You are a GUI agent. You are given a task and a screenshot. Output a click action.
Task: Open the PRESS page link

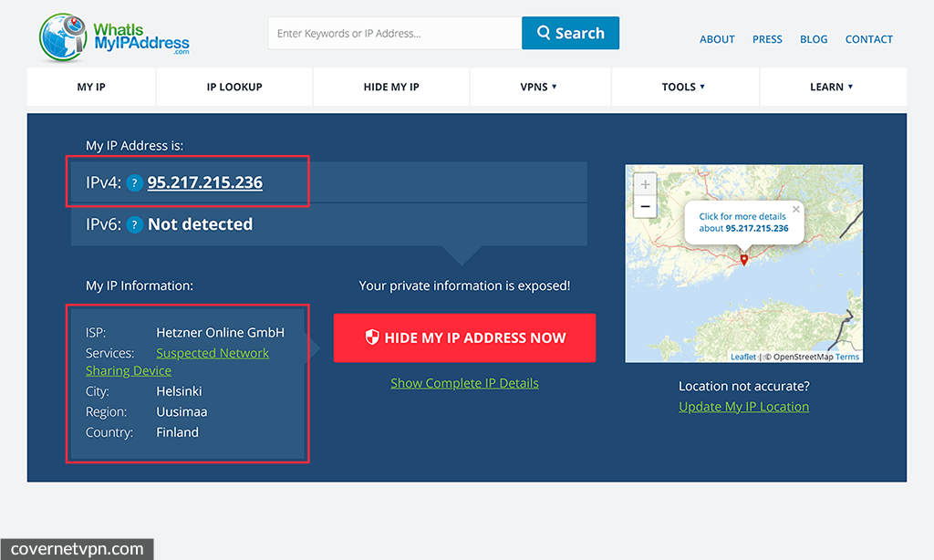click(x=767, y=39)
